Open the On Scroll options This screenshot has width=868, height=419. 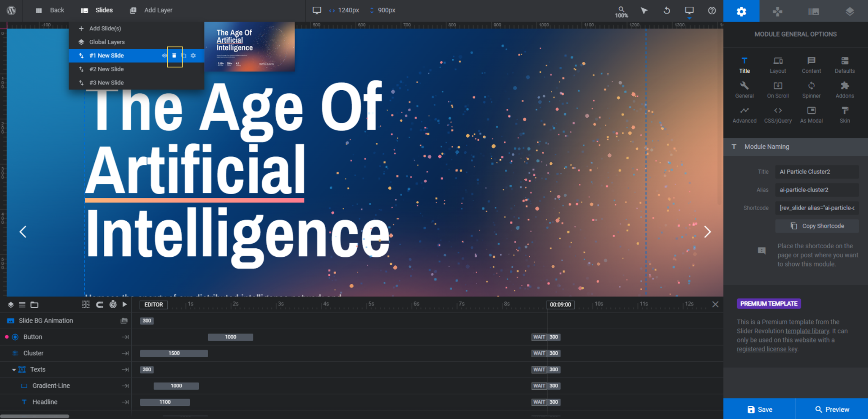(x=778, y=90)
